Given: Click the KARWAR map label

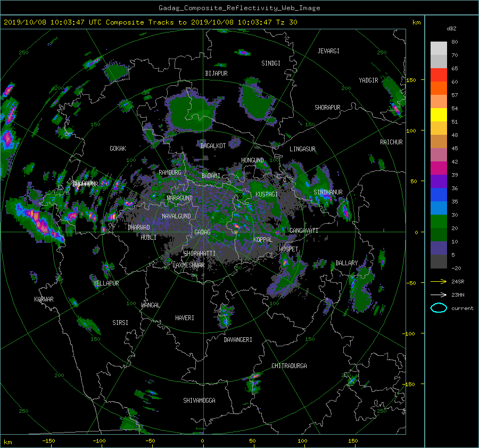Looking at the screenshot, I should tap(44, 299).
